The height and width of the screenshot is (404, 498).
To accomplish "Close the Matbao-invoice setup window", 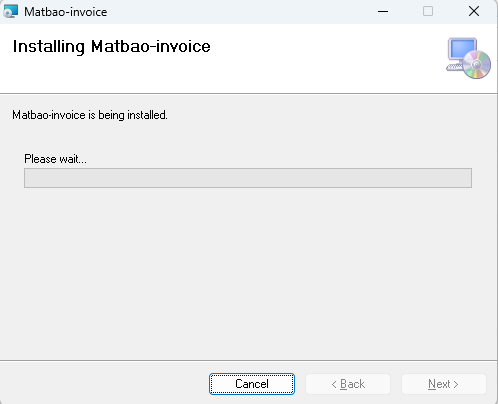I will (x=474, y=11).
